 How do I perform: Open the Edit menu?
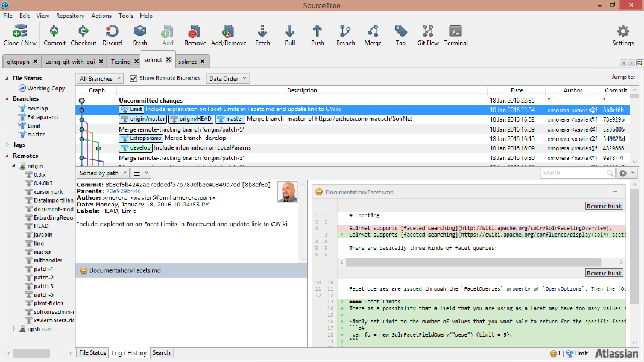coord(24,16)
